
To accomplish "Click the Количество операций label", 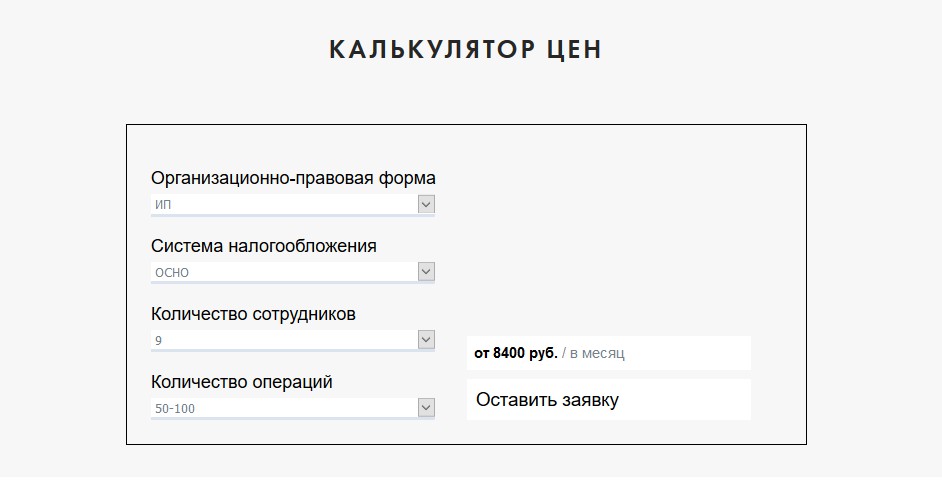I will coord(242,382).
